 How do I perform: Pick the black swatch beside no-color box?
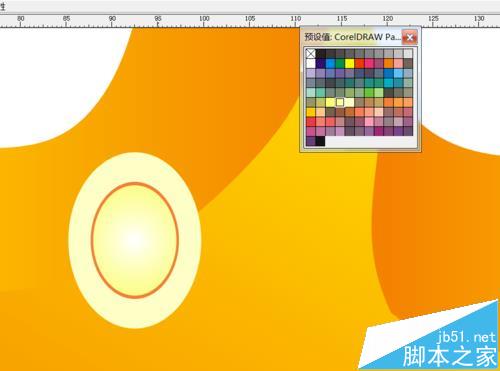[x=320, y=53]
